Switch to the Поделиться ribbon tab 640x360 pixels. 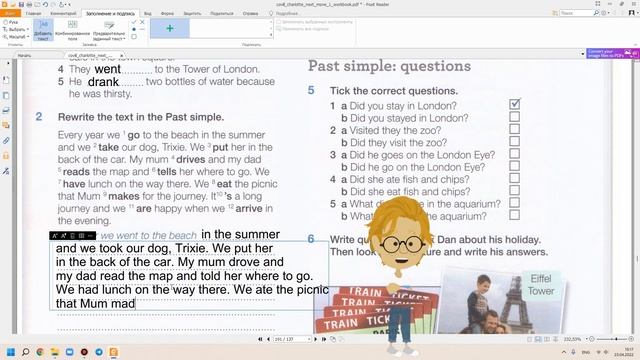[222, 13]
